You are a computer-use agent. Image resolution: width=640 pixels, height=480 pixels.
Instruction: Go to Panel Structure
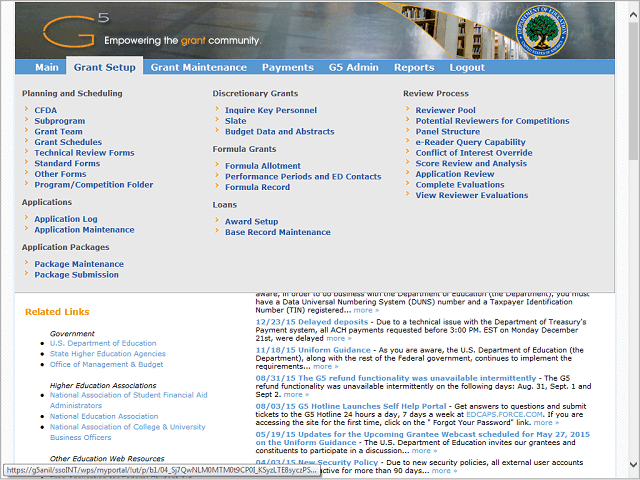point(448,131)
